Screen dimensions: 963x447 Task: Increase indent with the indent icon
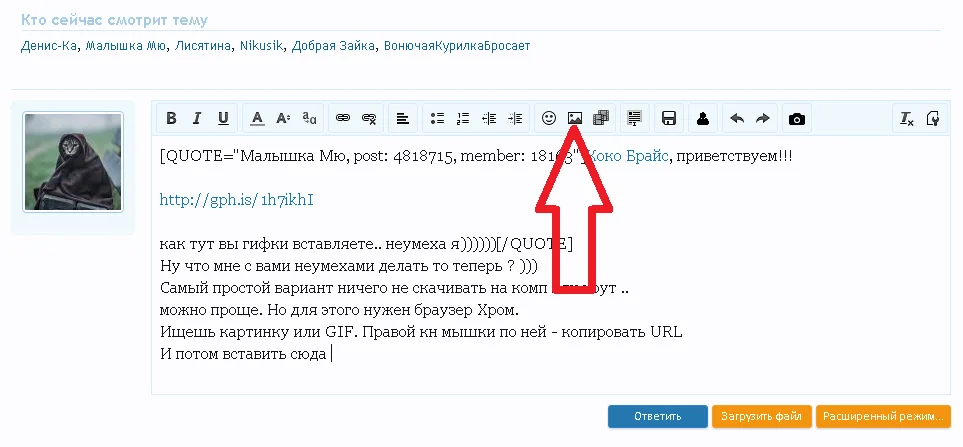click(515, 119)
